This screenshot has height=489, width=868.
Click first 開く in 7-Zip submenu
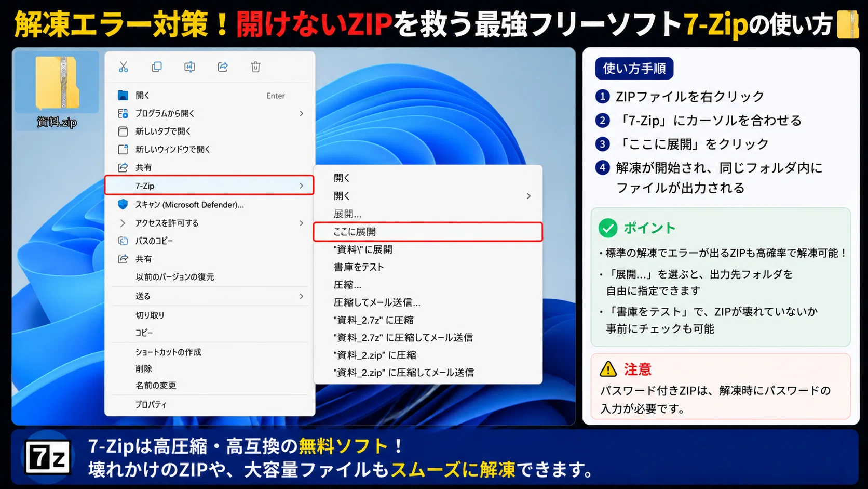[428, 178]
